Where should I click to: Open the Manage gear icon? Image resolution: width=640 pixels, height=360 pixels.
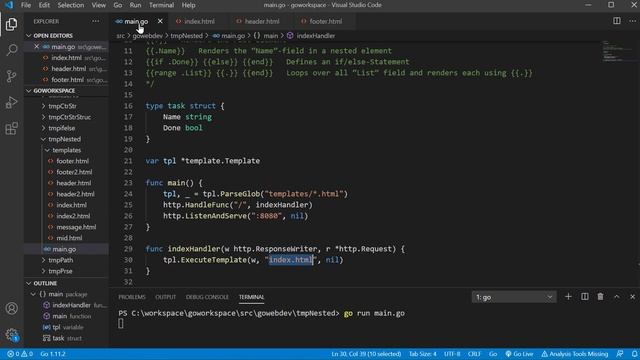11,335
